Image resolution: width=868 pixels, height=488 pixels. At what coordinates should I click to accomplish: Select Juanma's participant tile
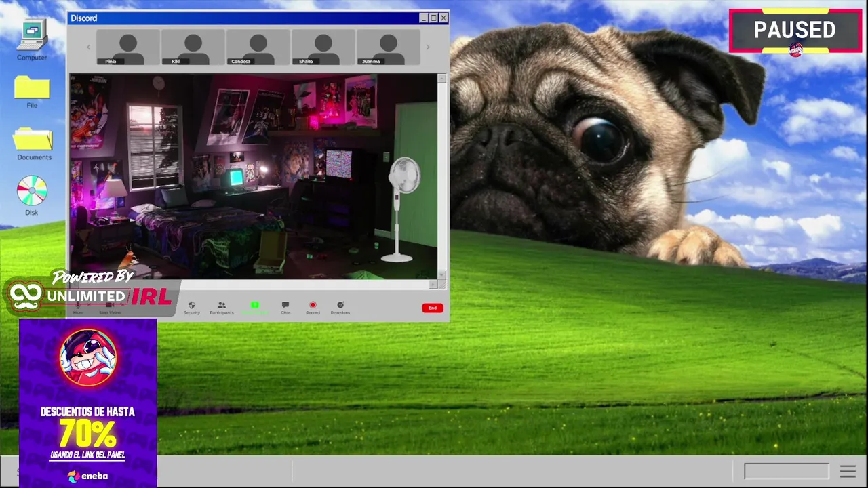pos(389,47)
